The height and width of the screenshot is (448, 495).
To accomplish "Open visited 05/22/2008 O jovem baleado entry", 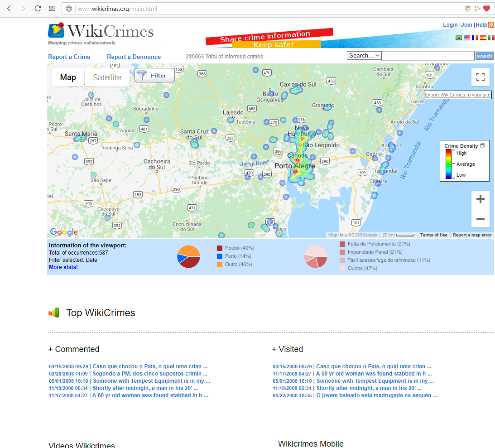I will pyautogui.click(x=355, y=395).
